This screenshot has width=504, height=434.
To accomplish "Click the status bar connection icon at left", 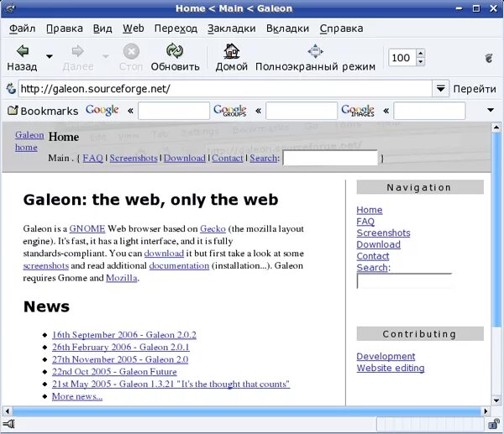I will coord(9,425).
